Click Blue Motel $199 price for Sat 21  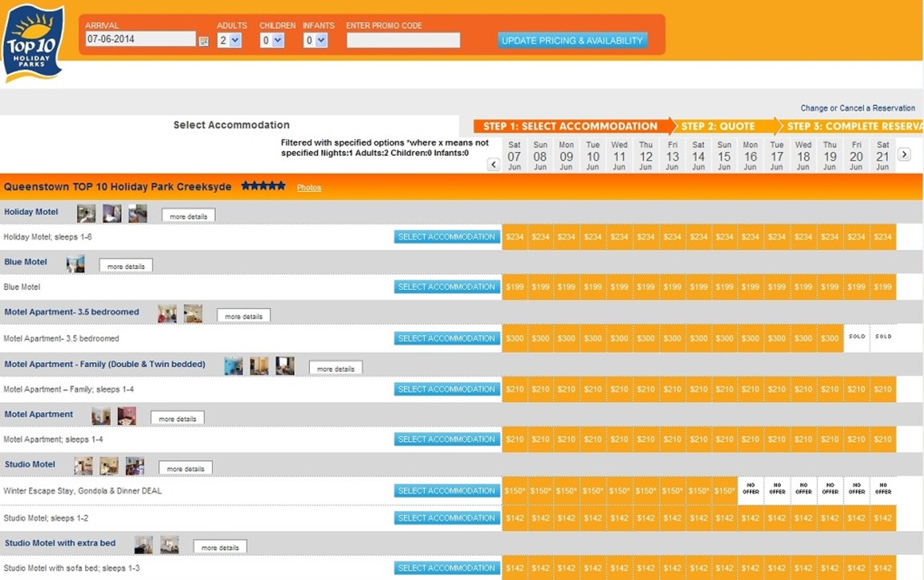pyautogui.click(x=883, y=287)
